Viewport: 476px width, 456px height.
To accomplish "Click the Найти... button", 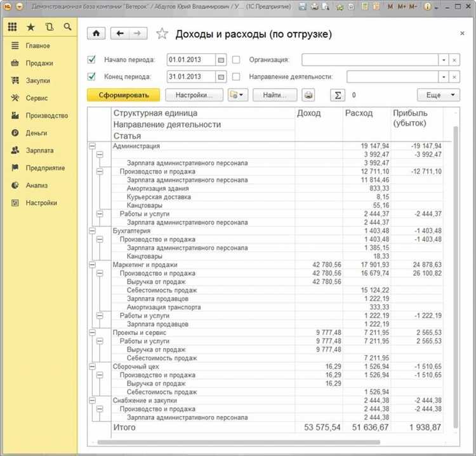I will [275, 95].
